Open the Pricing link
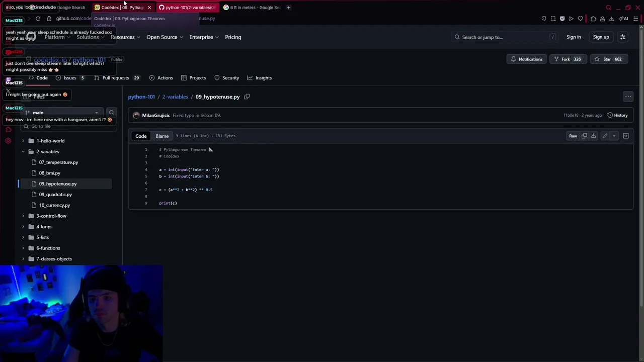Viewport: 644px width, 362px height. pyautogui.click(x=233, y=37)
